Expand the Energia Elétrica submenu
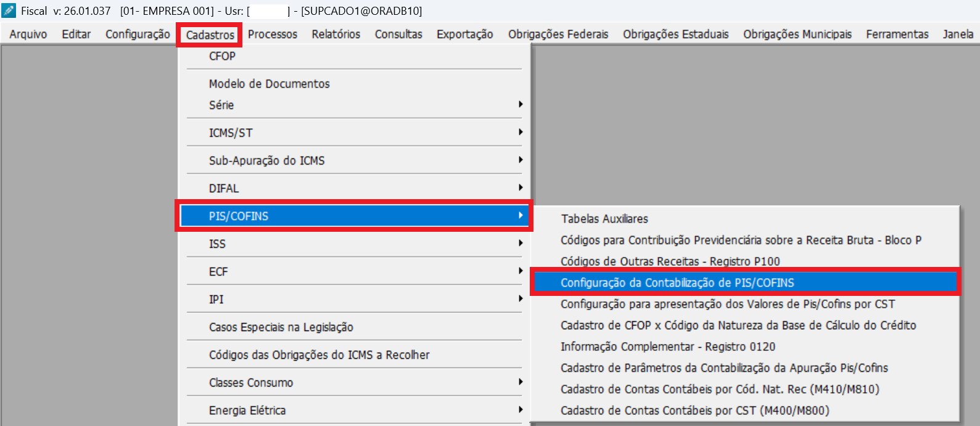Image resolution: width=980 pixels, height=426 pixels. pyautogui.click(x=354, y=410)
